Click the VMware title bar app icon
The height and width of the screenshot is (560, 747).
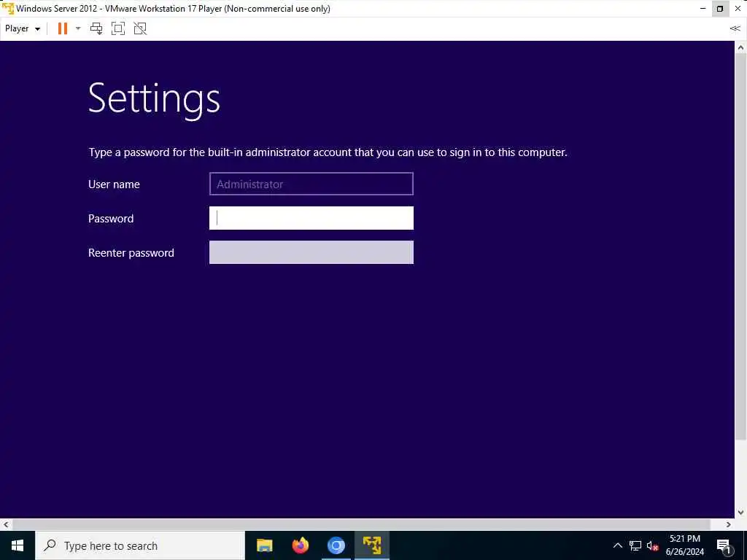(7, 8)
